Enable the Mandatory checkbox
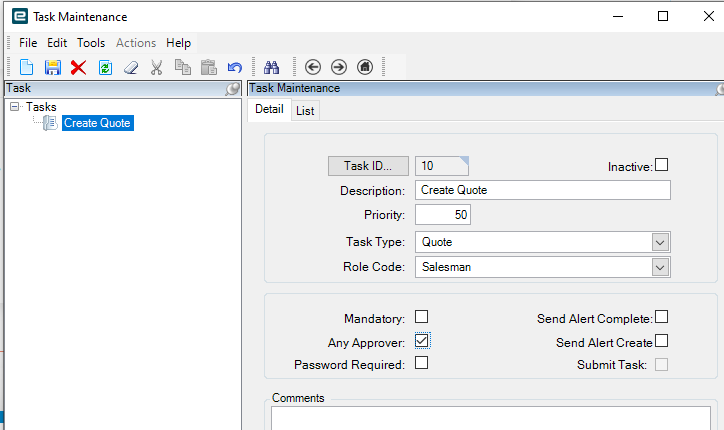Image resolution: width=724 pixels, height=430 pixels. click(x=421, y=317)
